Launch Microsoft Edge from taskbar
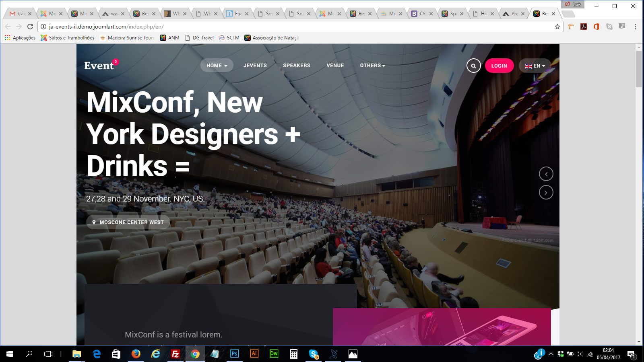The image size is (644, 362). point(97,354)
